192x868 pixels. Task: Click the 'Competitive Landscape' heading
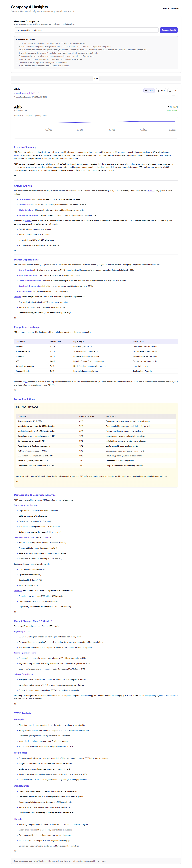point(27,327)
